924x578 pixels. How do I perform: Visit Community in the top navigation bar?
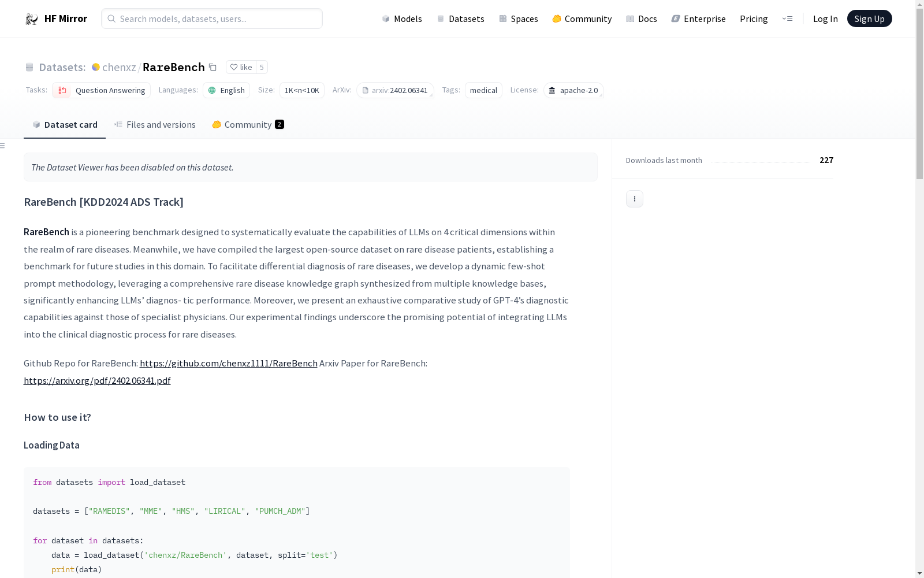pos(582,18)
